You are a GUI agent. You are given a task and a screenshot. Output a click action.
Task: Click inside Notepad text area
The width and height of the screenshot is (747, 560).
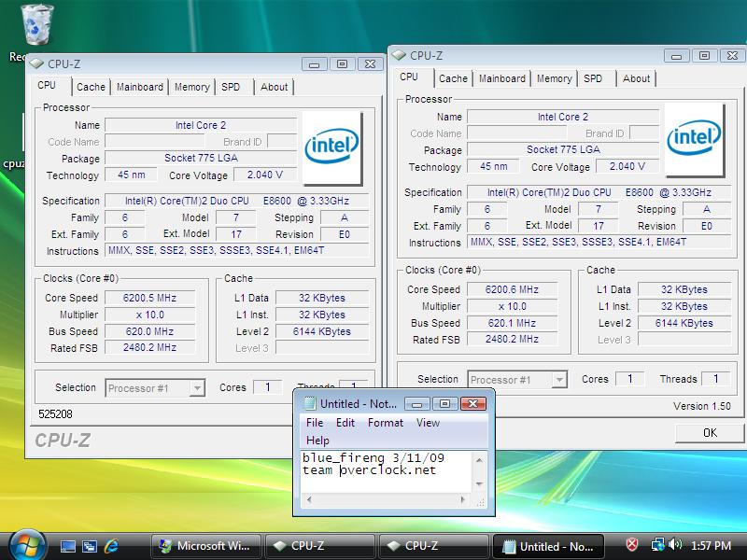[387, 472]
